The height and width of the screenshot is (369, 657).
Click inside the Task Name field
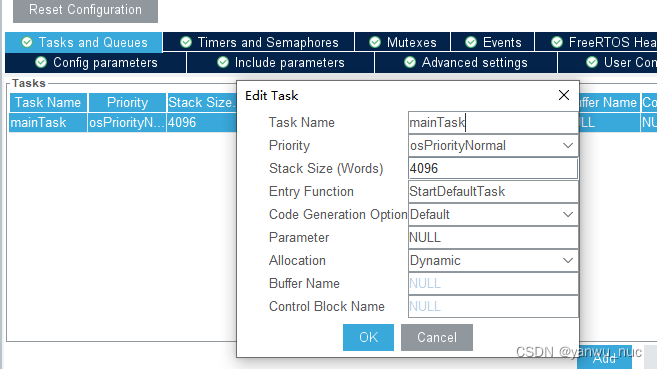pyautogui.click(x=493, y=123)
